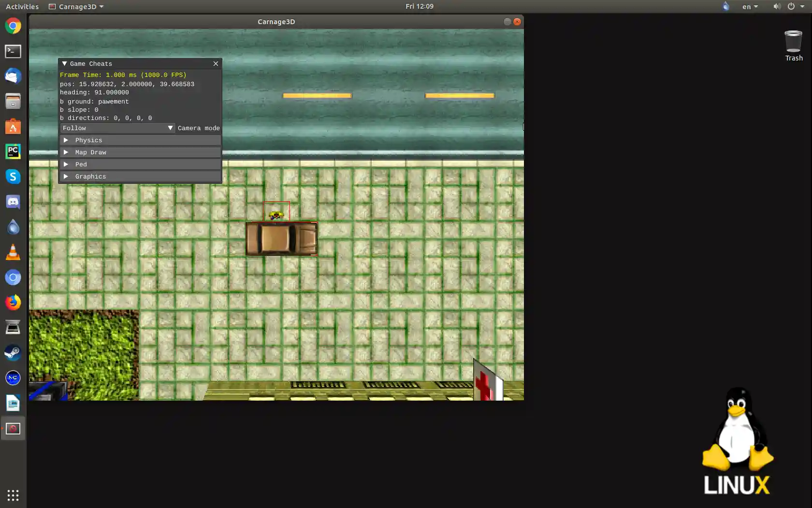The height and width of the screenshot is (508, 812).
Task: Open Steam from the dock
Action: point(13,353)
